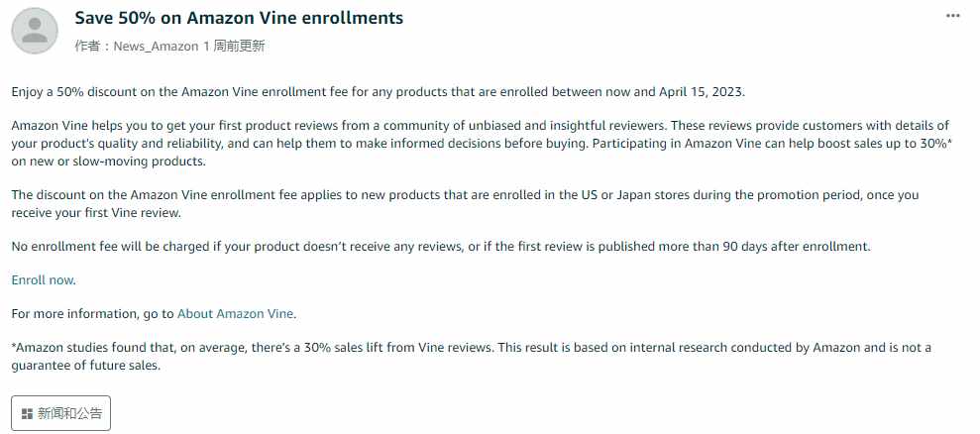The image size is (980, 434).
Task: Open the three-dot more options menu
Action: (x=952, y=16)
